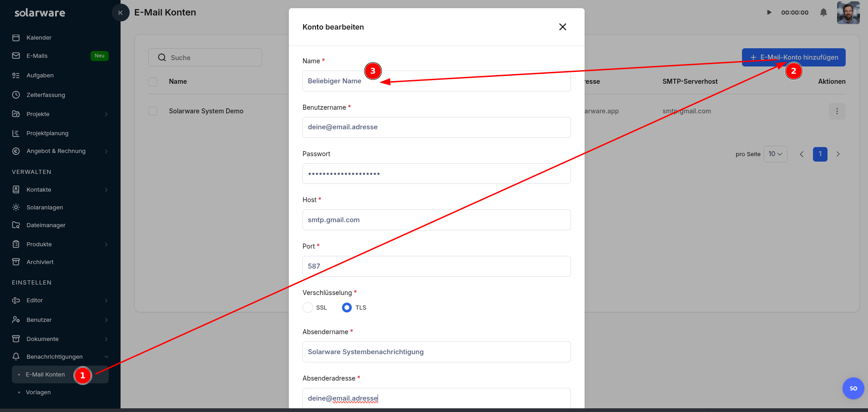This screenshot has height=412, width=868.
Task: Go to the previous page of results
Action: 802,154
